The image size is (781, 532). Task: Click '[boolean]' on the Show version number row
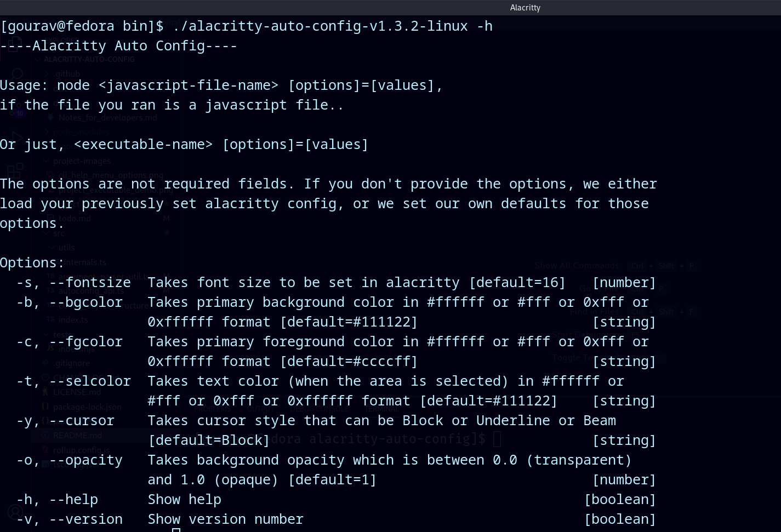pyautogui.click(x=620, y=519)
